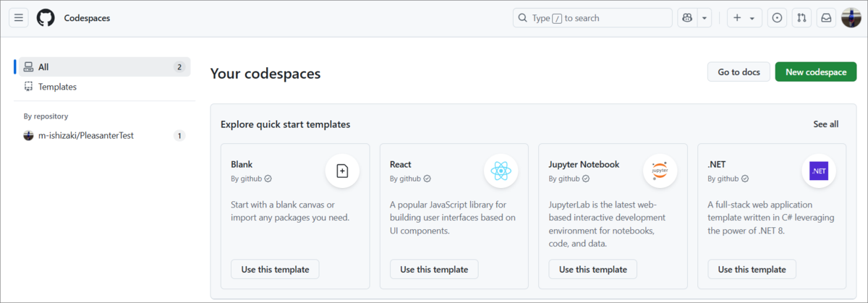Click the Jupyter Notebook template title
This screenshot has height=303, width=868.
584,164
